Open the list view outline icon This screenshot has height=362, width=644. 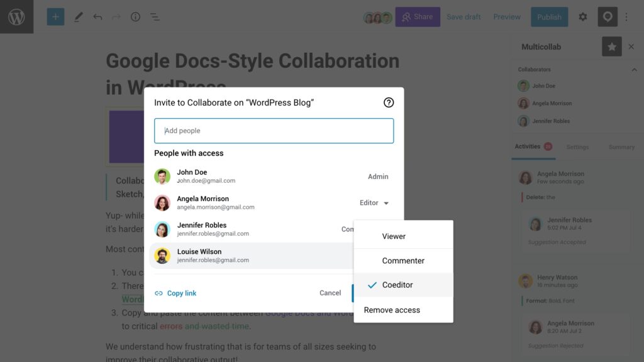[155, 17]
